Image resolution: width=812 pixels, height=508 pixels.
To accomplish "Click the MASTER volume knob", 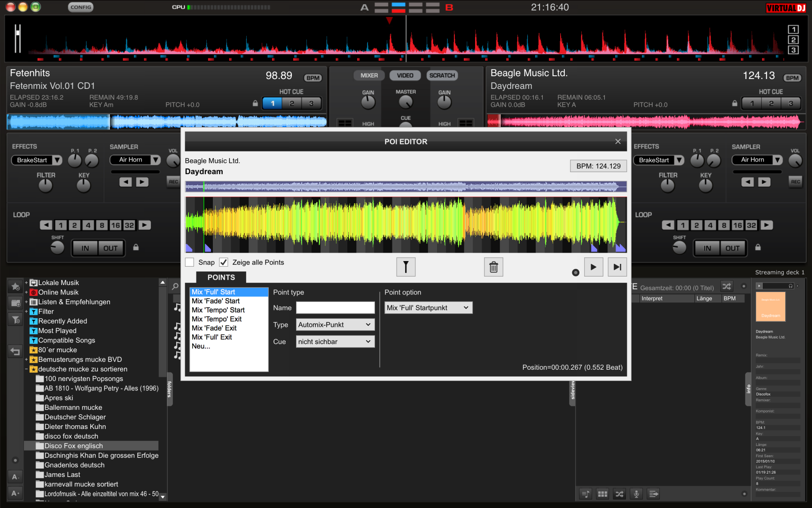I will click(406, 102).
